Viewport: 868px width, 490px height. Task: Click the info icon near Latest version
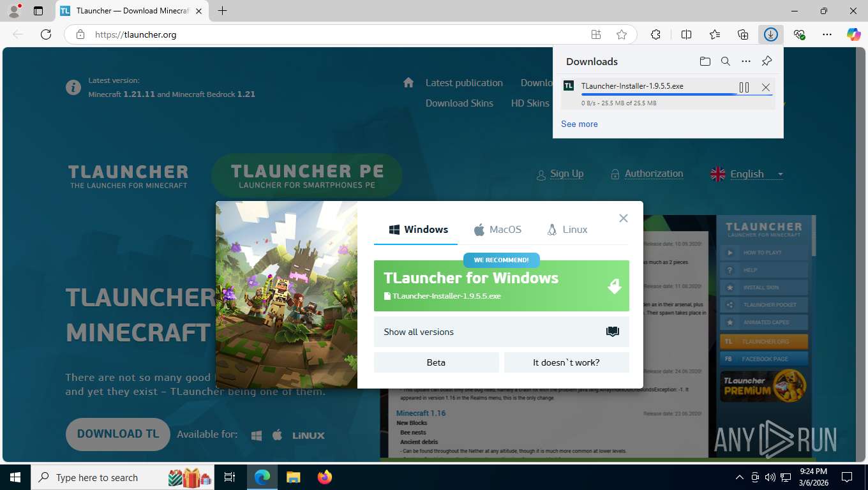click(x=73, y=87)
